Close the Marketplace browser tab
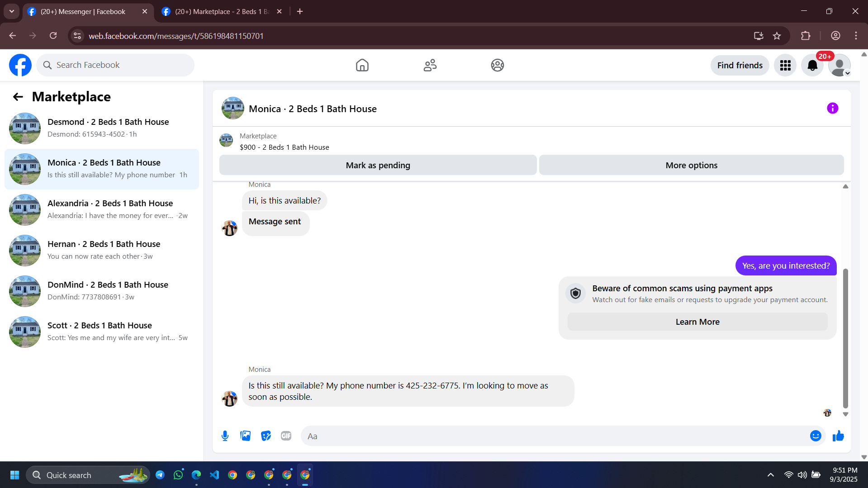The width and height of the screenshot is (868, 488). (279, 12)
